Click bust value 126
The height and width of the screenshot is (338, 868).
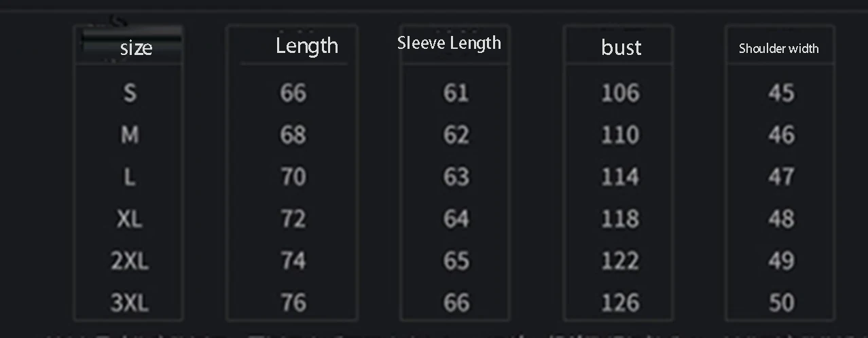click(620, 303)
